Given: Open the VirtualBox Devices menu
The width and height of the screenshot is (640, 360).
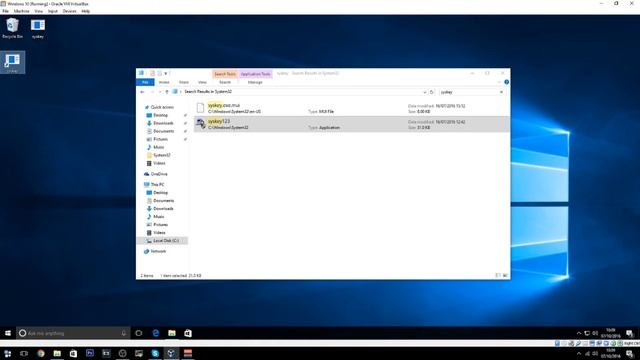Looking at the screenshot, I should pos(69,11).
